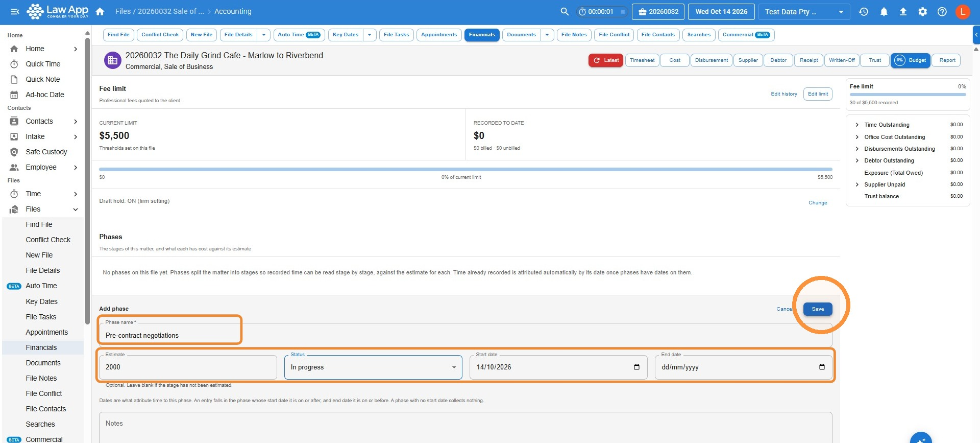Save the new phase
This screenshot has width=980, height=443.
pos(818,309)
